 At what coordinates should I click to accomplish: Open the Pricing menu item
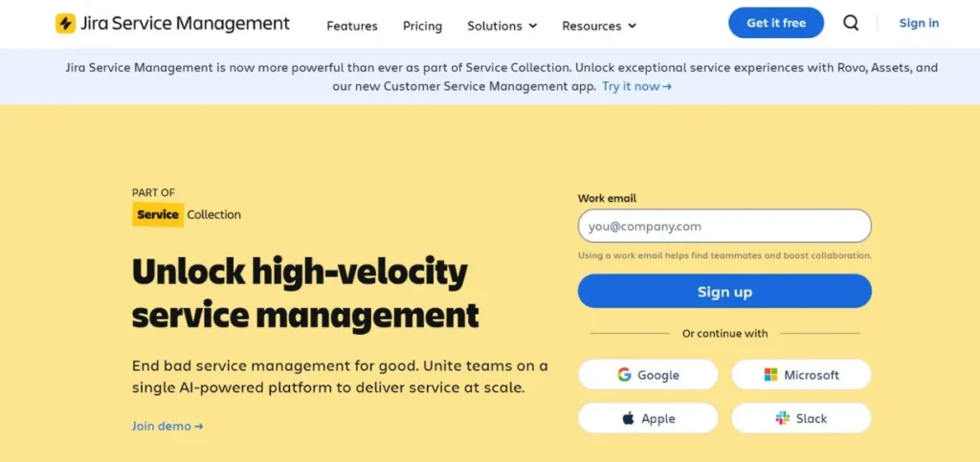422,26
